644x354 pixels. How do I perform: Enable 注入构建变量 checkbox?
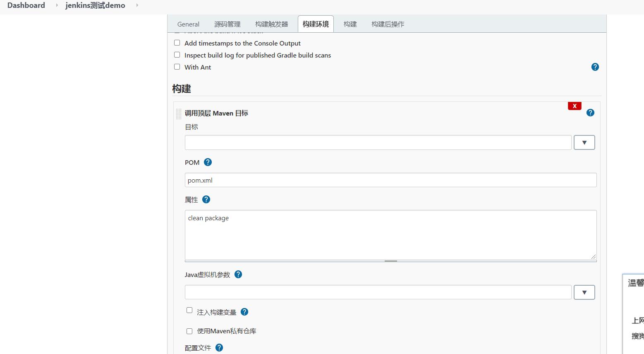pos(189,310)
